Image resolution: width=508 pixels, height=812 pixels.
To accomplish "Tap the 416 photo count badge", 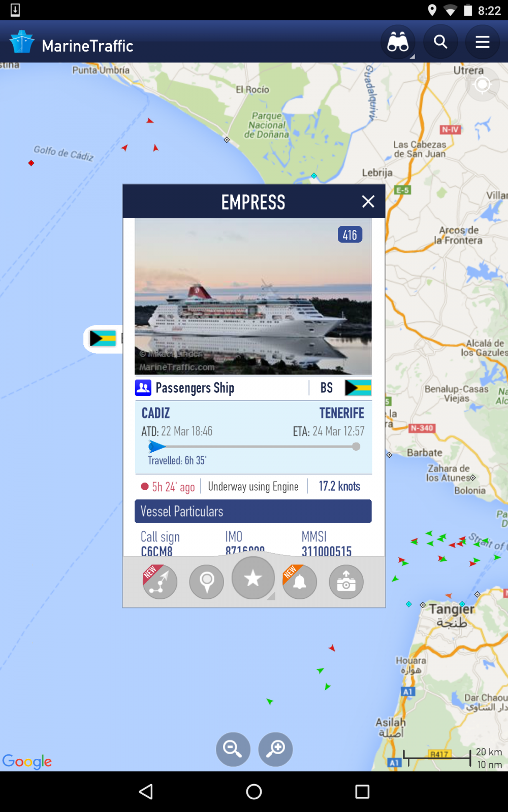I will tap(350, 234).
